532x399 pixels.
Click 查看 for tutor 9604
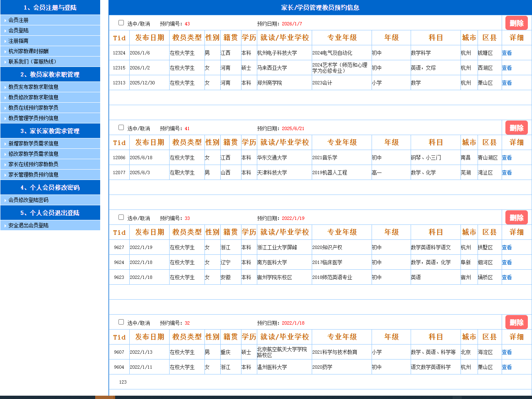pos(507,367)
